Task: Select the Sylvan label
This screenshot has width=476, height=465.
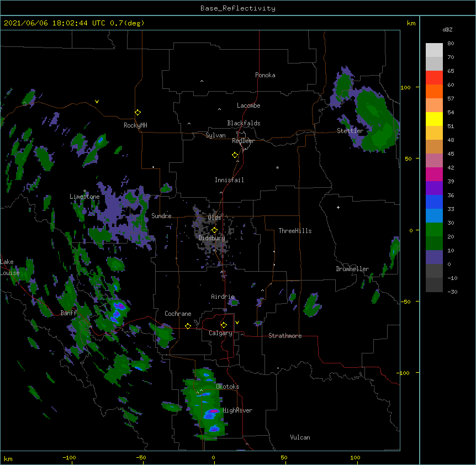Action: [x=215, y=135]
